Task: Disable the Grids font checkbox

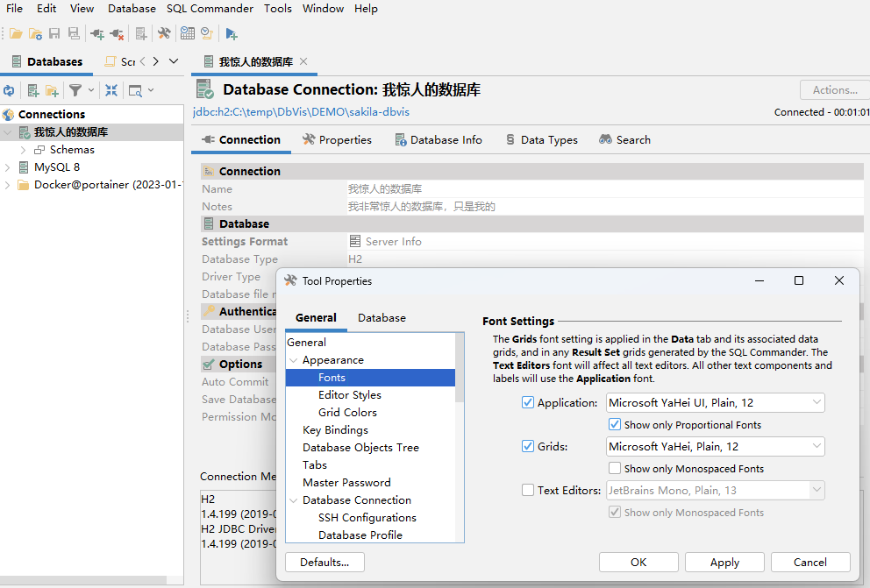Action: pyautogui.click(x=526, y=446)
